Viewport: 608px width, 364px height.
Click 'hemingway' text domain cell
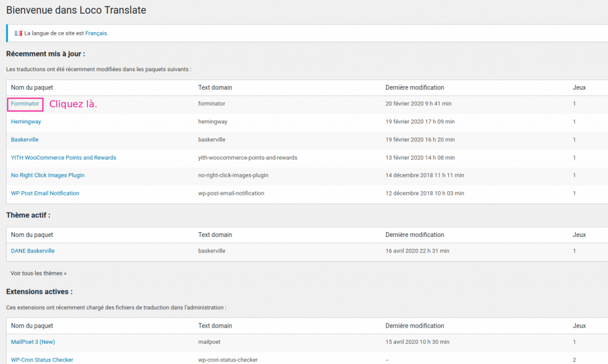tap(213, 122)
